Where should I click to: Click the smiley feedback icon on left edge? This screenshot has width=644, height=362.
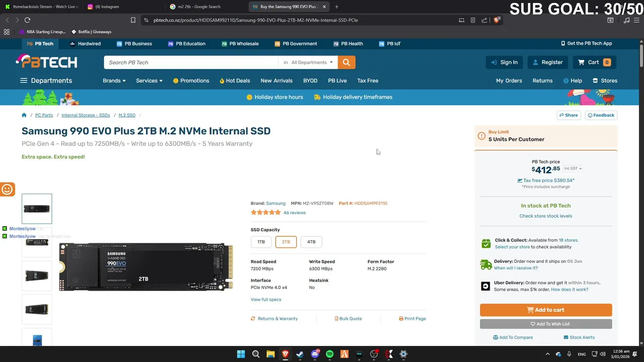(x=7, y=189)
